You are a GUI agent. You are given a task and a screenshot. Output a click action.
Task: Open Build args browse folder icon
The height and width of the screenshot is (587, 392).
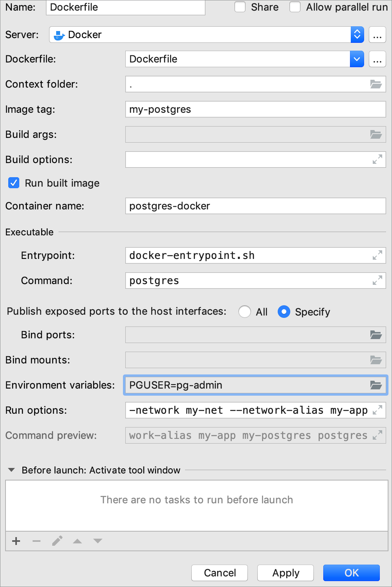click(x=376, y=134)
